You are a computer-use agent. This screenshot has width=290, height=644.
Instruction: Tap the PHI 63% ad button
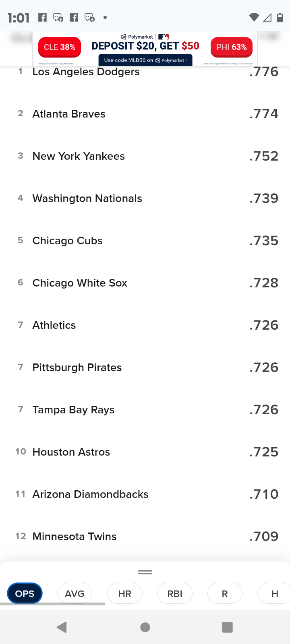232,47
